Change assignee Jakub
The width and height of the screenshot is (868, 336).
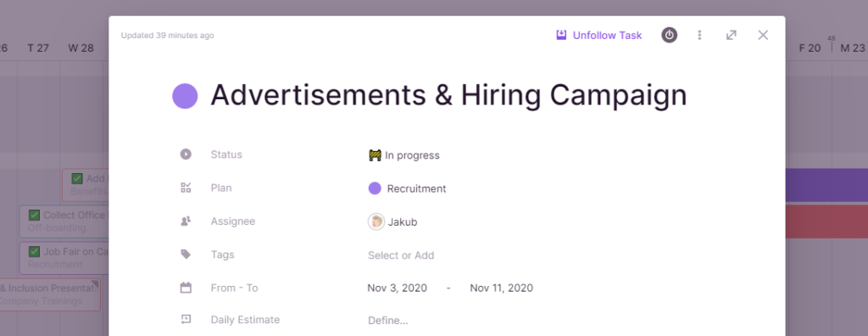click(392, 221)
